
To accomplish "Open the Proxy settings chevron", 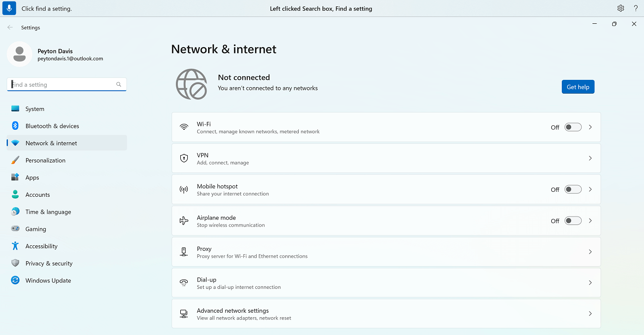I will (x=590, y=252).
